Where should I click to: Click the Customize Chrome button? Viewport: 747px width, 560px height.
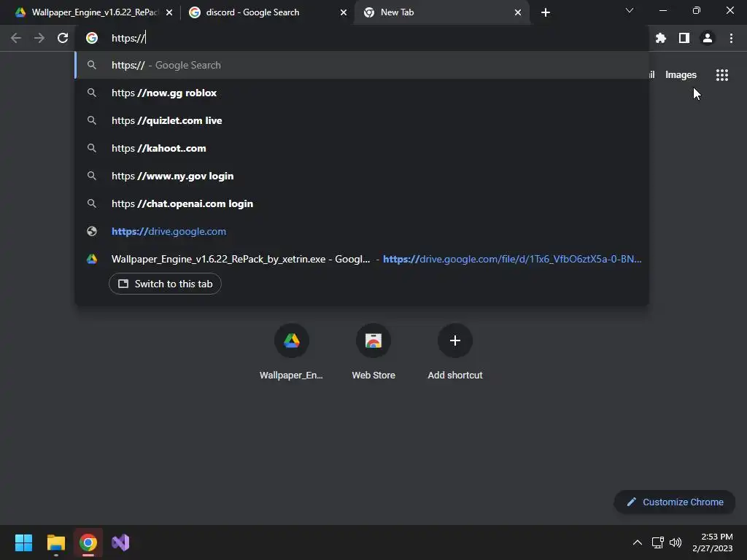coord(675,502)
